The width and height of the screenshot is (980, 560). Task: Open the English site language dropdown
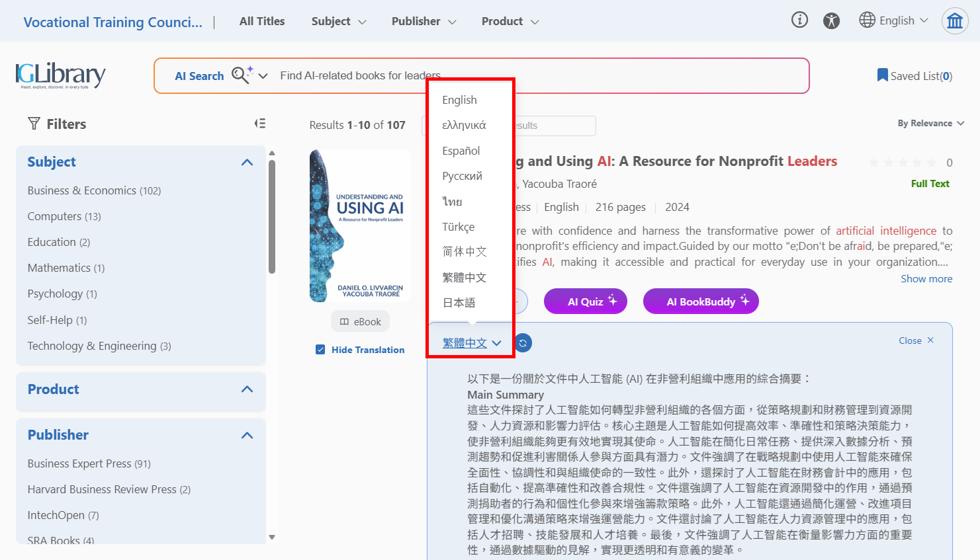[x=893, y=20]
